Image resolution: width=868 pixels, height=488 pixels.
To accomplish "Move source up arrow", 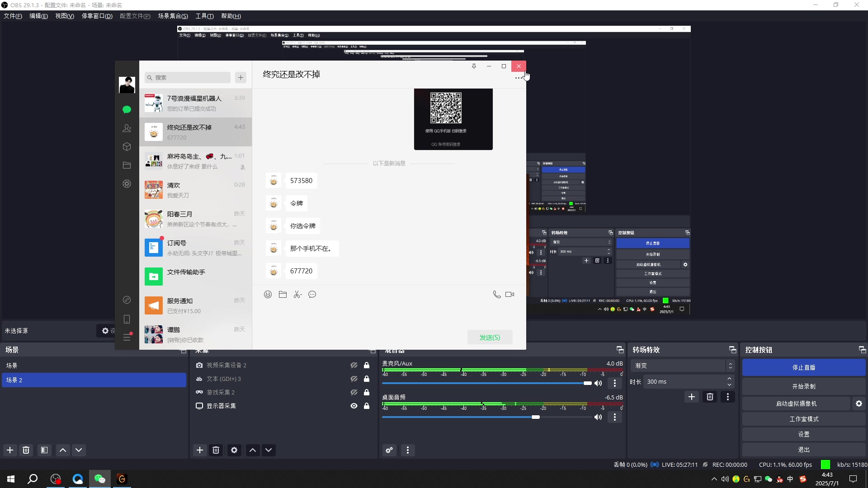I will click(253, 450).
